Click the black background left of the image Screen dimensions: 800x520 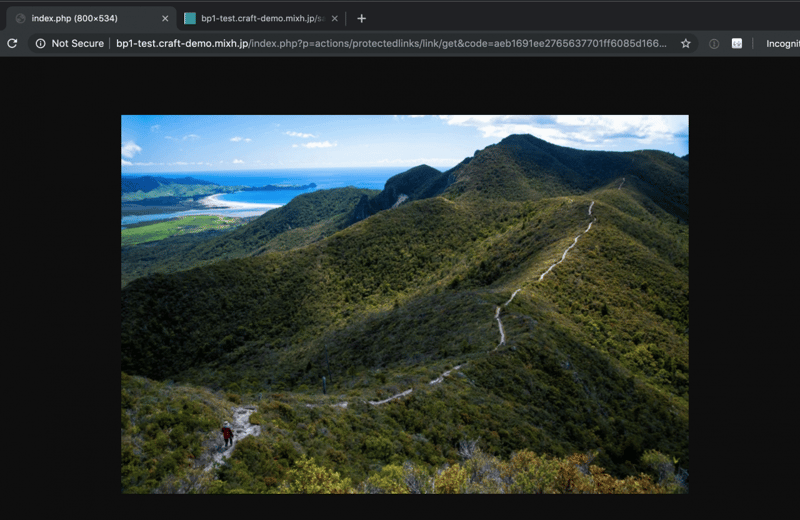[60, 300]
